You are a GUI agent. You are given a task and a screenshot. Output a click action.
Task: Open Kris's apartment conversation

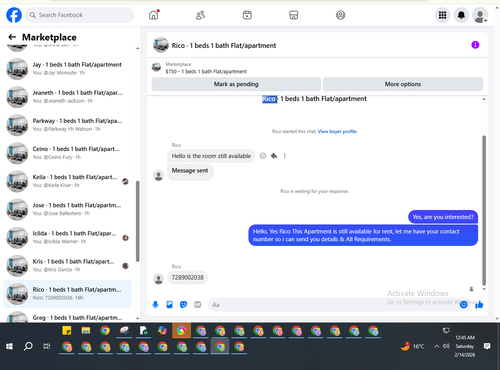[x=68, y=265]
